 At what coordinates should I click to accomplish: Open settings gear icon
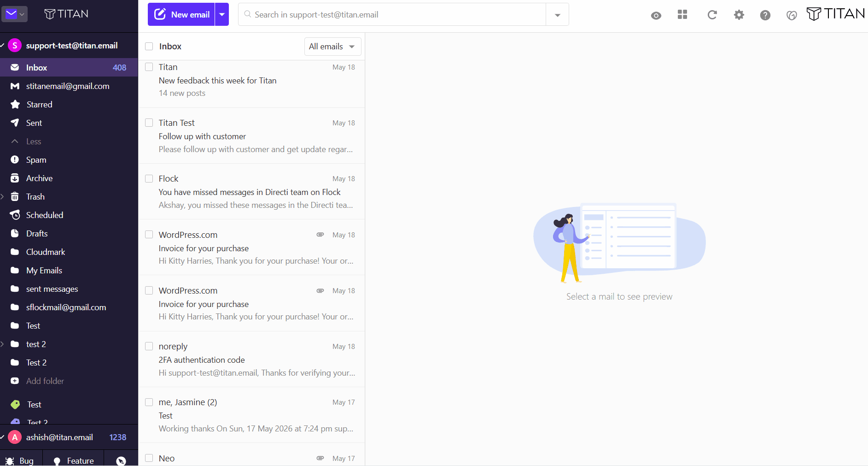[x=739, y=15]
